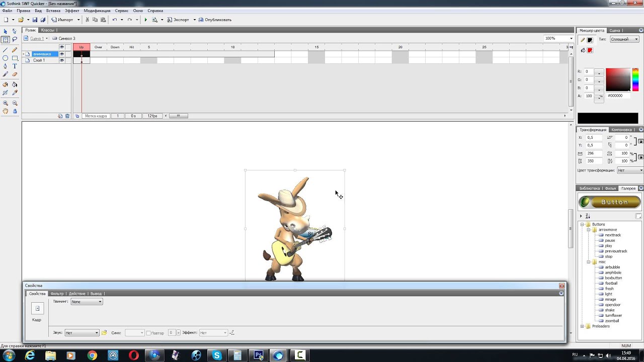
Task: Click the copy icon in toolbar
Action: click(95, 20)
